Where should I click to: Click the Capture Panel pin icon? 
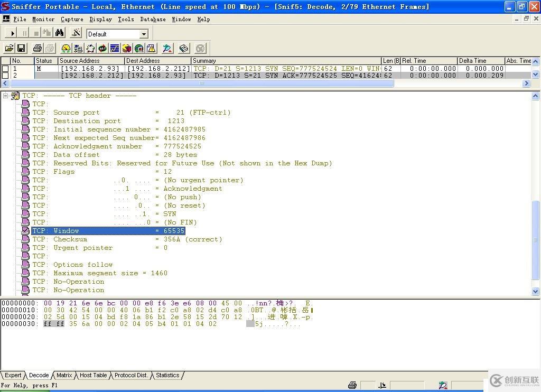[167, 48]
